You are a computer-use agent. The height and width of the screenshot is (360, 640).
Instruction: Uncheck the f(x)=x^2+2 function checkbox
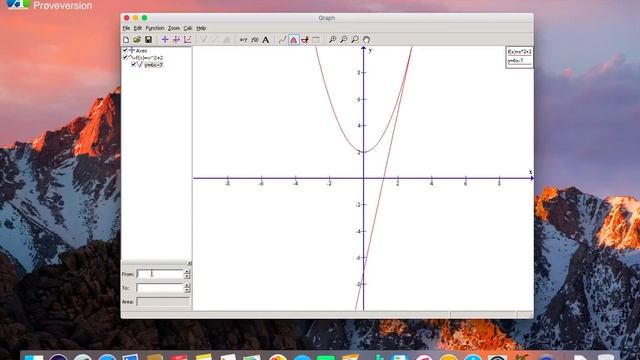point(125,58)
